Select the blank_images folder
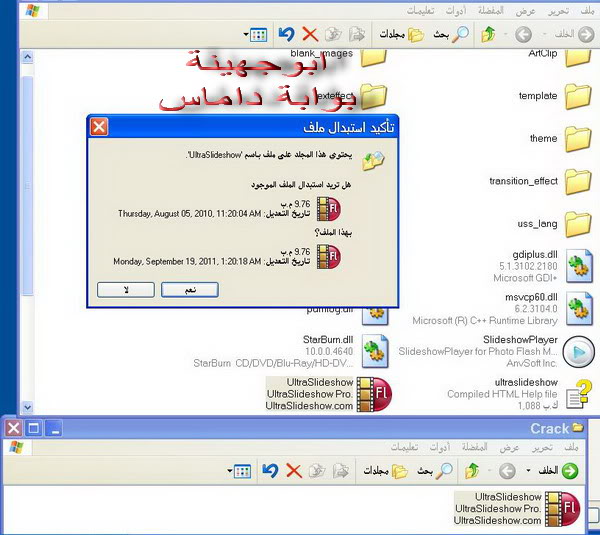 [x=374, y=57]
